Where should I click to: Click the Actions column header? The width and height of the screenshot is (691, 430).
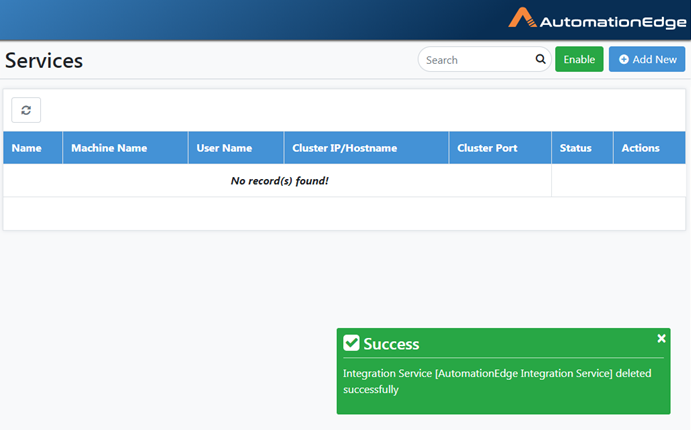[x=650, y=148]
